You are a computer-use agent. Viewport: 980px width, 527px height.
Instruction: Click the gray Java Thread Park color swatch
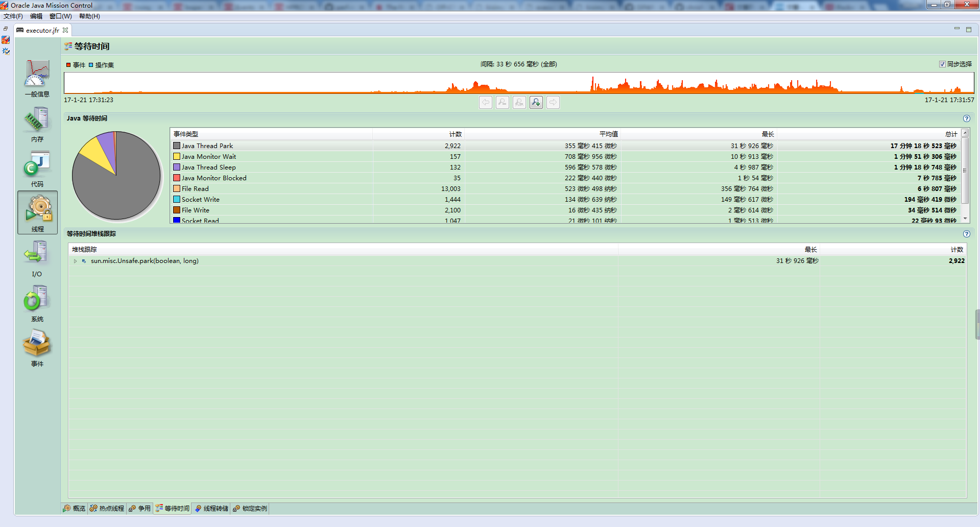(177, 146)
